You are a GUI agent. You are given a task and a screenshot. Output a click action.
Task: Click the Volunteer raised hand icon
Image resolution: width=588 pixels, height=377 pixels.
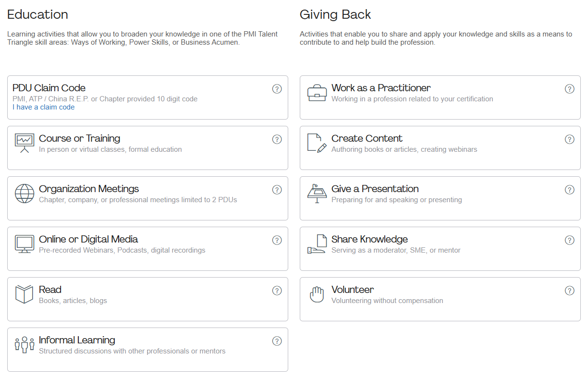pos(317,294)
